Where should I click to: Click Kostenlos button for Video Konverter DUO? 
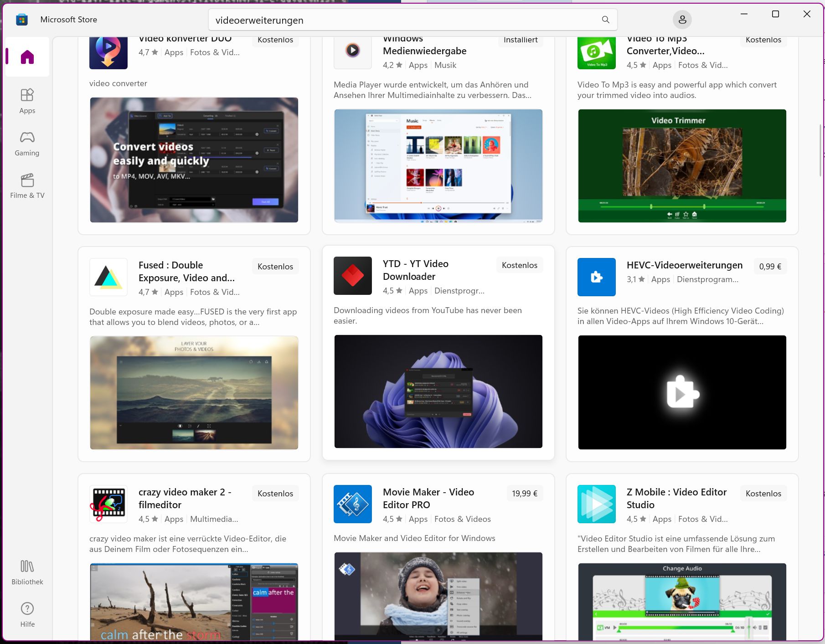pyautogui.click(x=275, y=40)
